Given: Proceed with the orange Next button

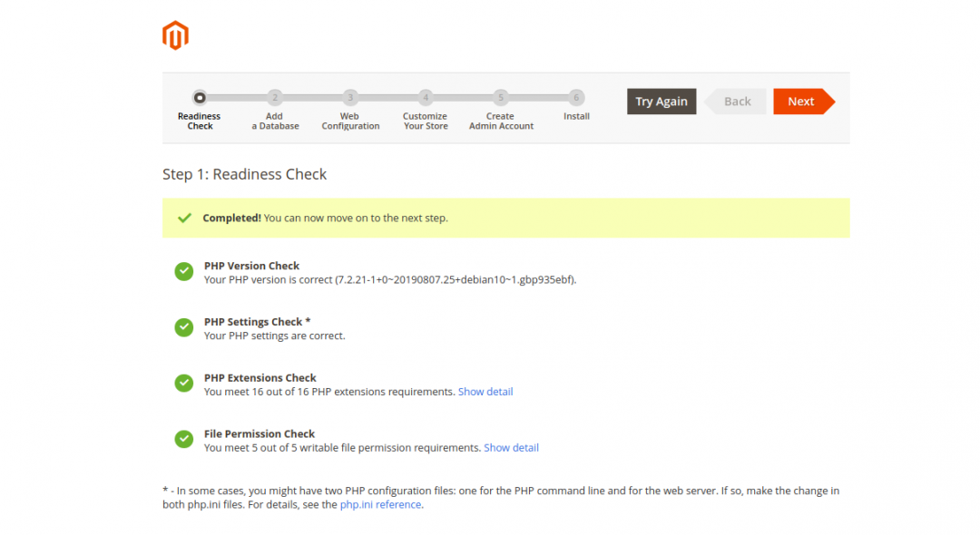Looking at the screenshot, I should click(x=801, y=102).
